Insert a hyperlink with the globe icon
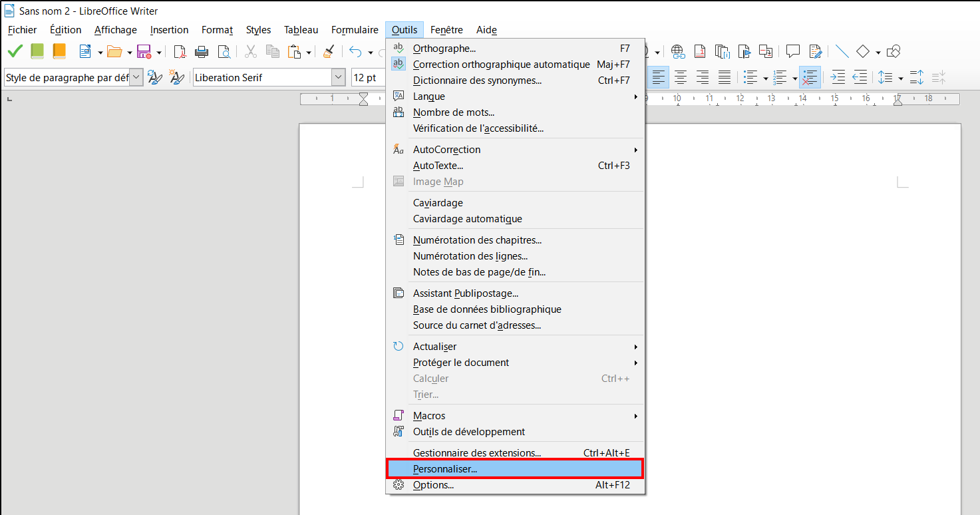Screen dimensions: 980x515 [678, 51]
